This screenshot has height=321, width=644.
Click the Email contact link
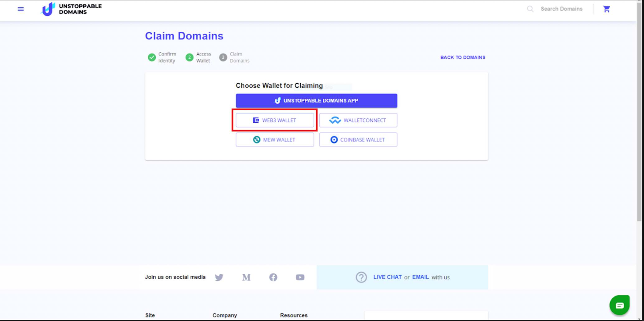(421, 277)
